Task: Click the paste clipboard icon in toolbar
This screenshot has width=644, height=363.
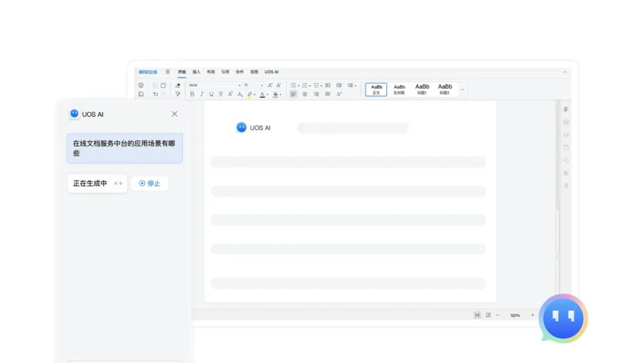Action: click(x=163, y=85)
